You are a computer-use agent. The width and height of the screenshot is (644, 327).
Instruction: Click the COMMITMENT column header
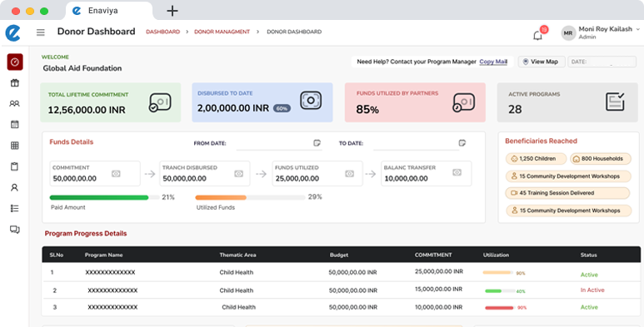tap(433, 255)
